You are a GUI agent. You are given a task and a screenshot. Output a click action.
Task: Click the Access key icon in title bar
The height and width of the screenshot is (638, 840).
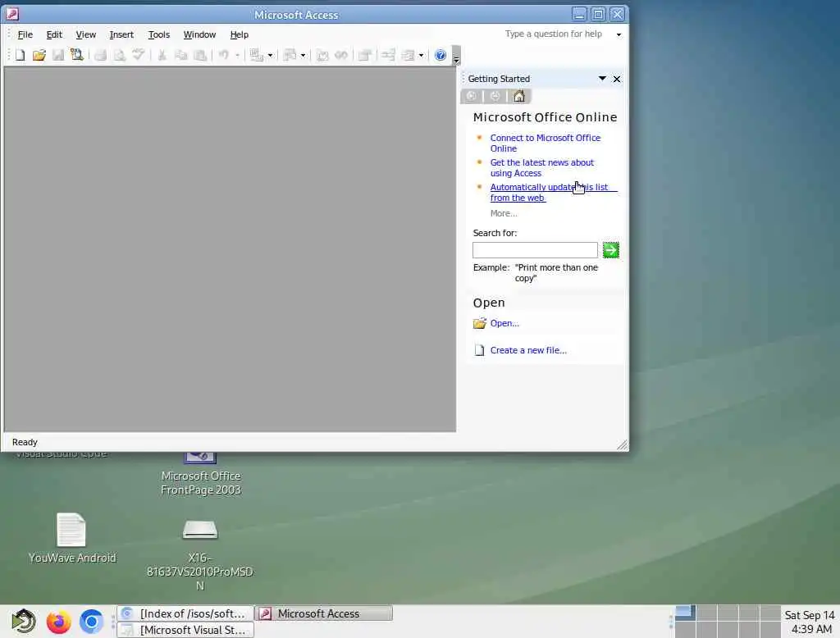click(x=13, y=14)
